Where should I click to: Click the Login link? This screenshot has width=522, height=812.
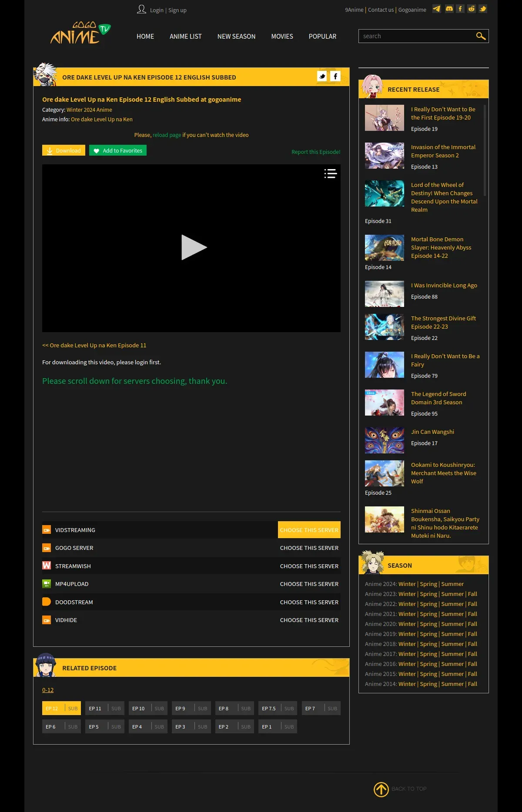click(157, 10)
